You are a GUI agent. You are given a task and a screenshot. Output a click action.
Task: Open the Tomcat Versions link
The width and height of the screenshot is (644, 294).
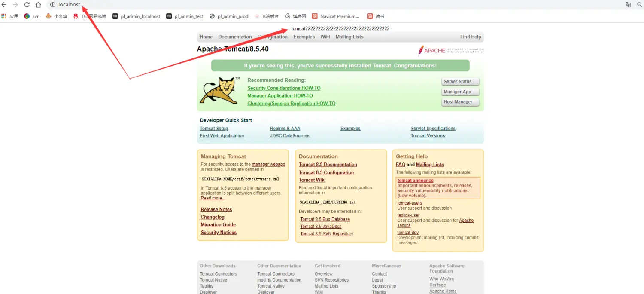coord(428,136)
